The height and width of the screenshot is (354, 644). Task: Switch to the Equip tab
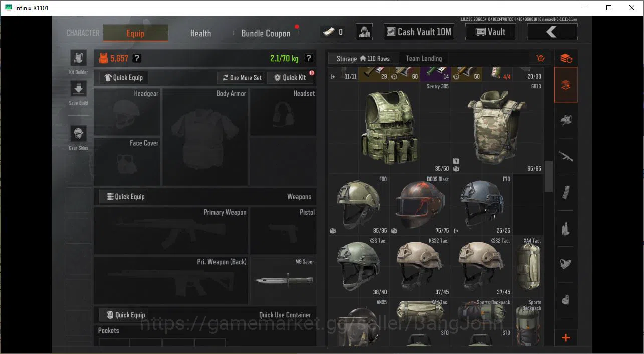pos(135,33)
